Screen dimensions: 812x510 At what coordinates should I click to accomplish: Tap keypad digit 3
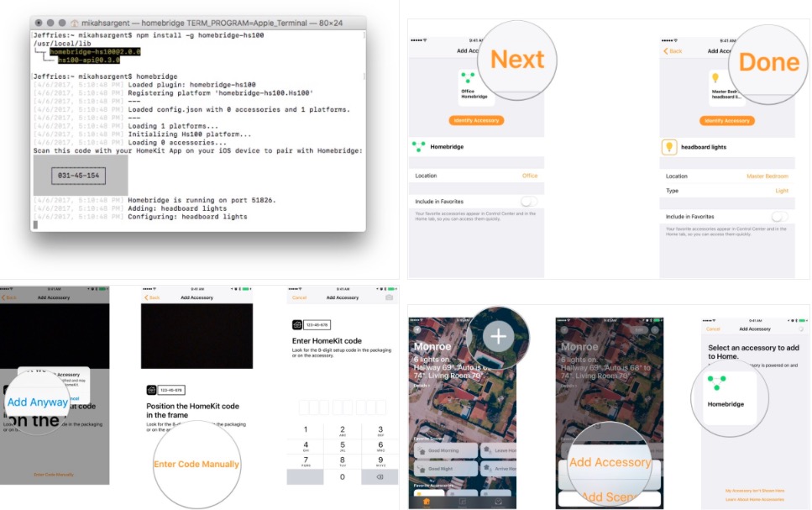(380, 429)
